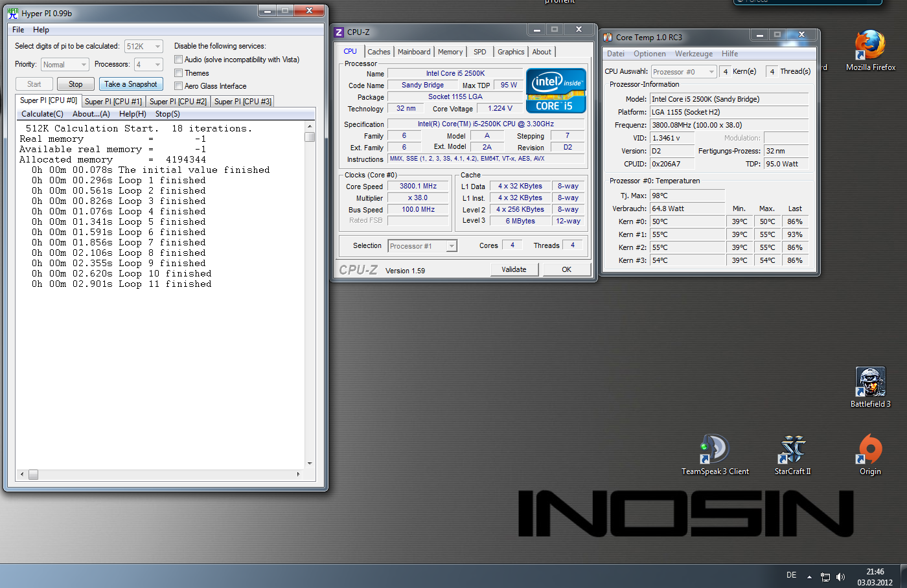Check the Aero Glass Interface option
The width and height of the screenshot is (907, 588).
click(178, 86)
